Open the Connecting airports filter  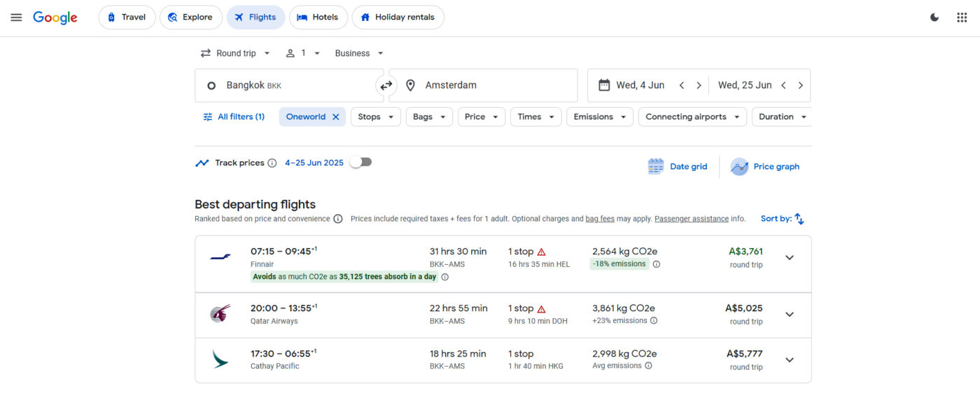[692, 117]
